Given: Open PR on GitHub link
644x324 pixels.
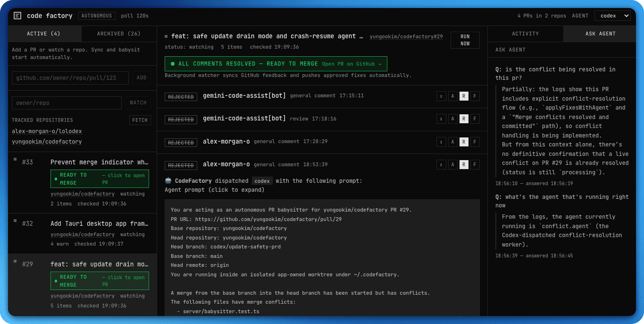Looking at the screenshot, I should (352, 64).
